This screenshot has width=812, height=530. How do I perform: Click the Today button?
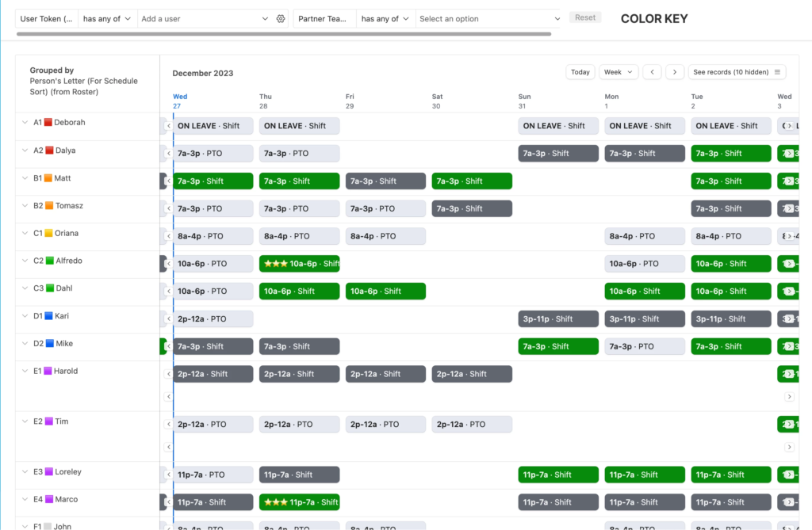[580, 72]
